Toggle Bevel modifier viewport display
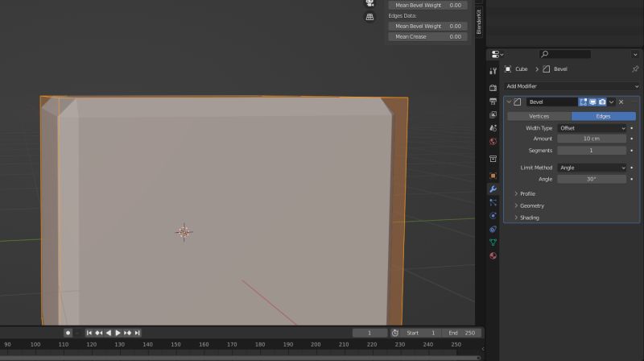Viewport: 644px width, 361px height. click(592, 102)
